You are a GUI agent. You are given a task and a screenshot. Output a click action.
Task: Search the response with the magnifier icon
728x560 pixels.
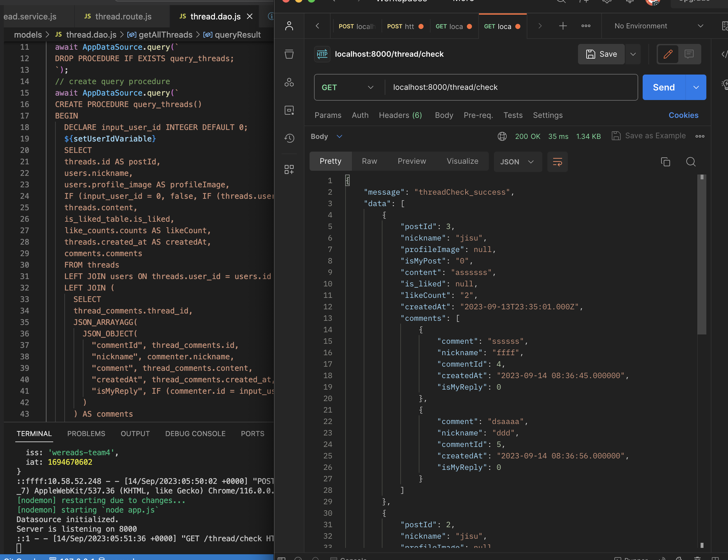(691, 162)
